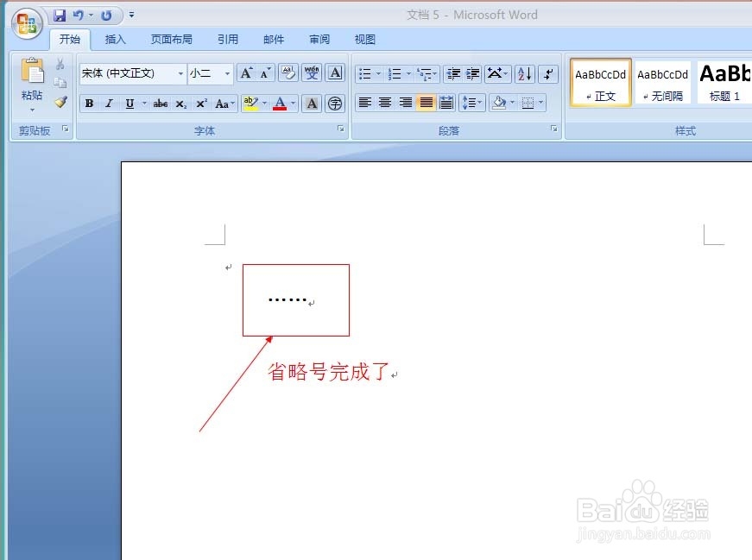The width and height of the screenshot is (752, 560).
Task: Expand the 字体 dialog launcher
Action: 341,129
